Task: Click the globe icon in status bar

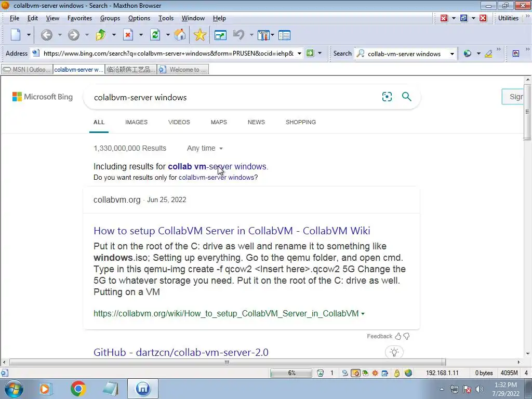Action: point(408,373)
